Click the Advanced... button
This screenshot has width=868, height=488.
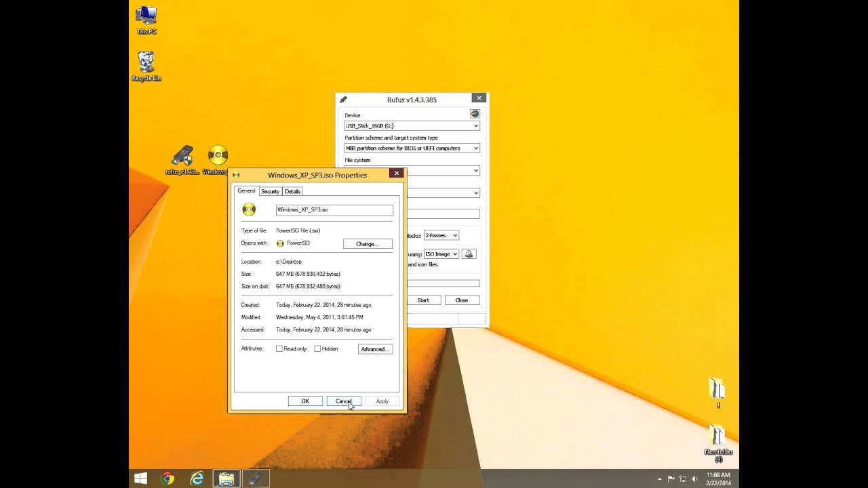tap(375, 349)
